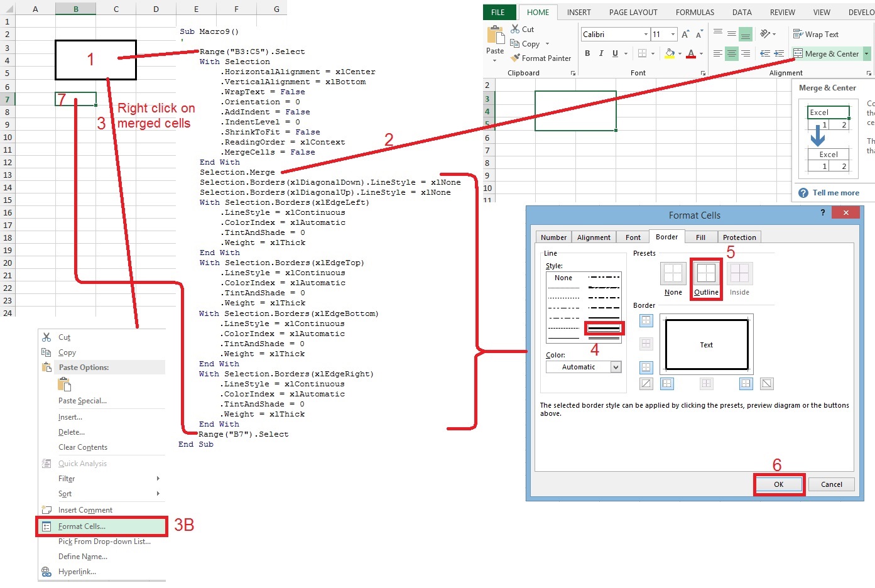Viewport: 875px width, 588px height.
Task: Expand the Paste options arrow
Action: (494, 60)
